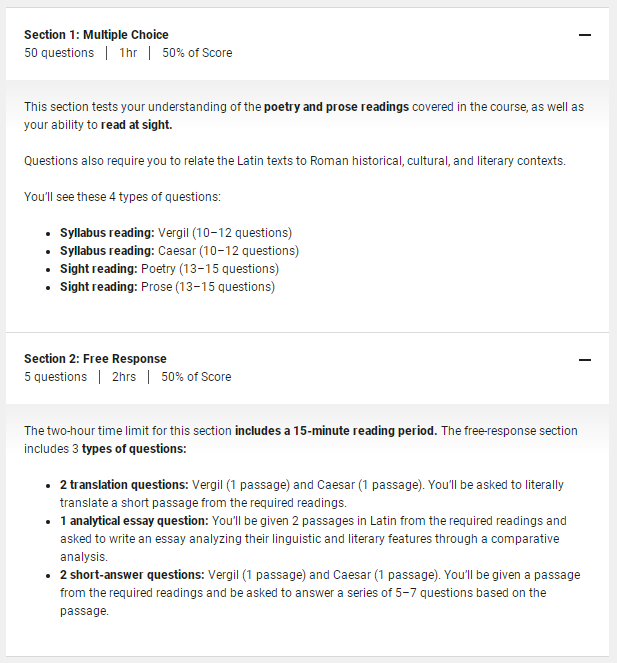Click the Section 1: Multiple Choice header
Screen dimensions: 617x663
click(x=96, y=35)
